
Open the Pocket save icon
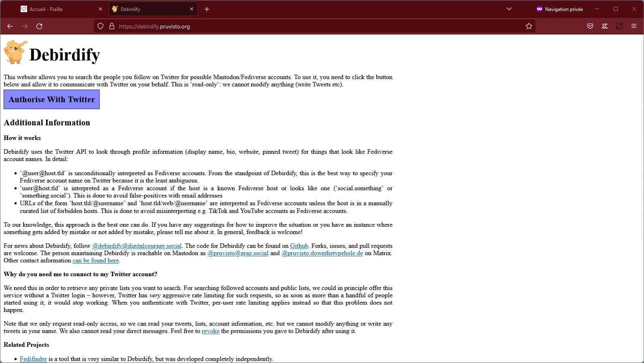(x=590, y=26)
